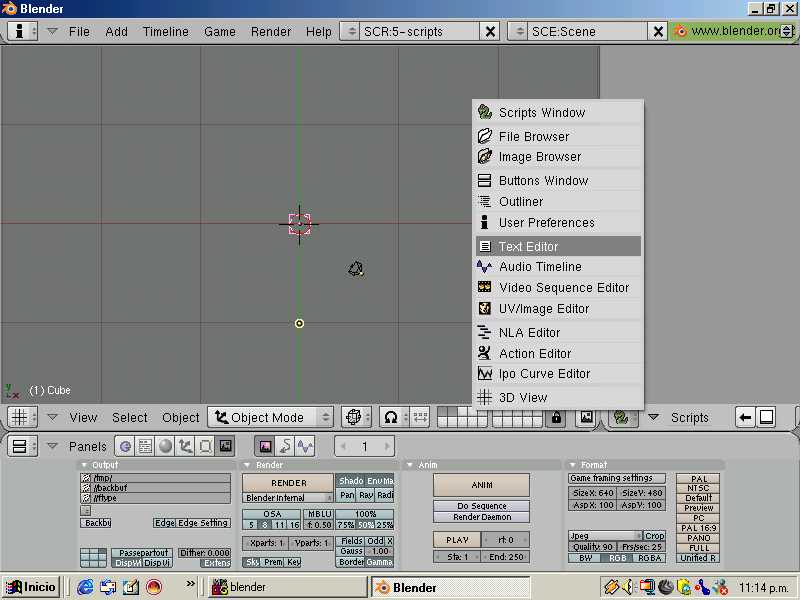Viewport: 800px width, 600px height.
Task: Select Sound block sub-context icon
Action: [x=305, y=446]
